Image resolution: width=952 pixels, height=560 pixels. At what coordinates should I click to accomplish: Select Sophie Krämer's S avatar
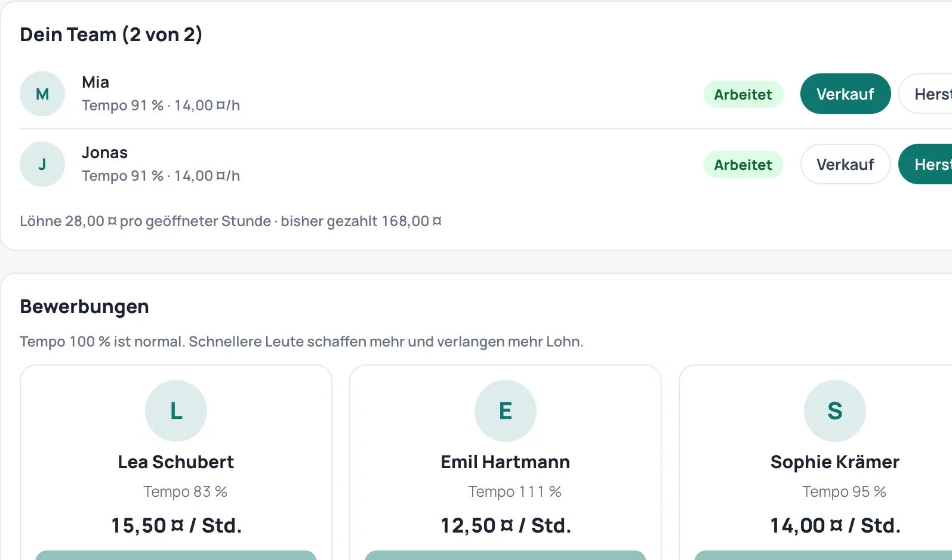coord(835,411)
